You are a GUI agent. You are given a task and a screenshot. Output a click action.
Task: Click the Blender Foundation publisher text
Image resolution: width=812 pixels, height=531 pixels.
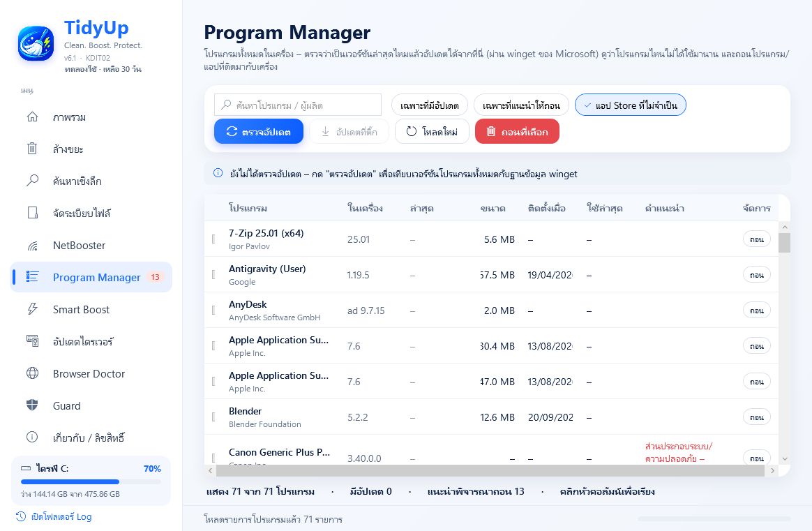[264, 424]
